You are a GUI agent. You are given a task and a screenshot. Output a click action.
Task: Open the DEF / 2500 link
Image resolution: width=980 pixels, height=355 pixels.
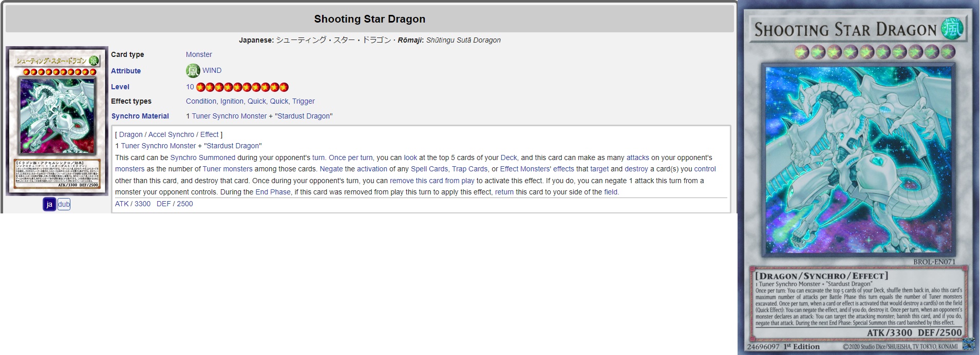pyautogui.click(x=175, y=204)
